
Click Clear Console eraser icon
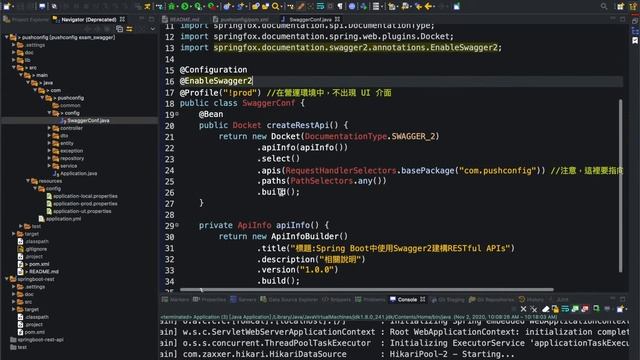pyautogui.click(x=545, y=309)
